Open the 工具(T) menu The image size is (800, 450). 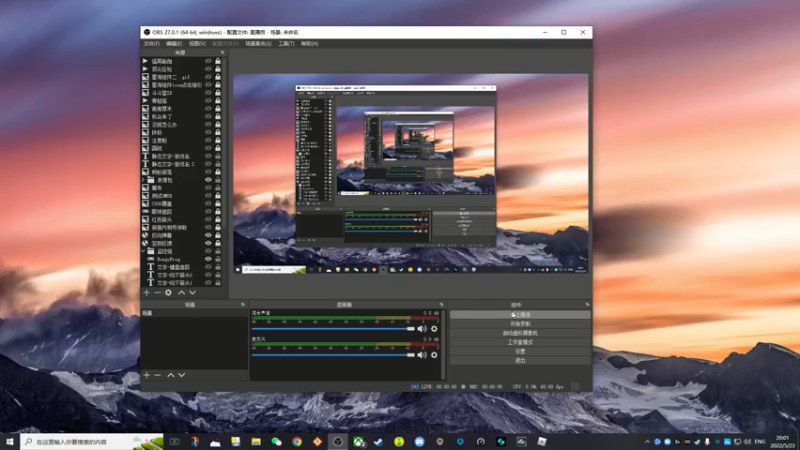[x=286, y=44]
